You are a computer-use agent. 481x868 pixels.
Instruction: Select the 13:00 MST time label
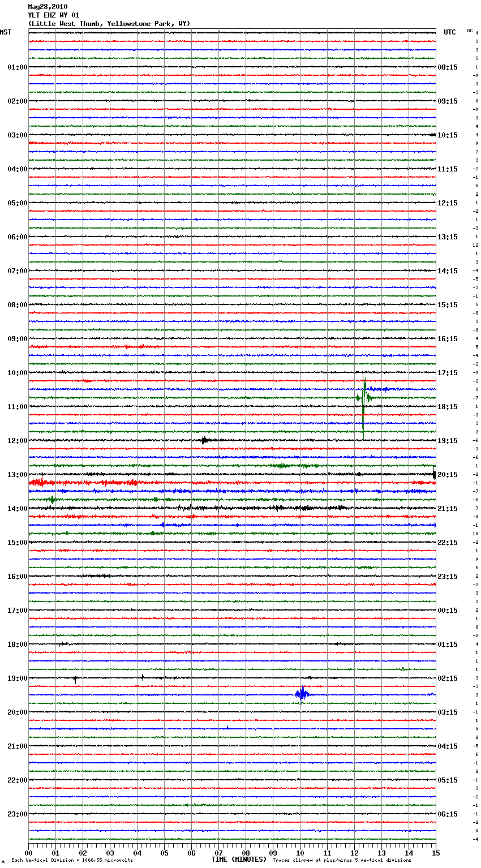[17, 475]
